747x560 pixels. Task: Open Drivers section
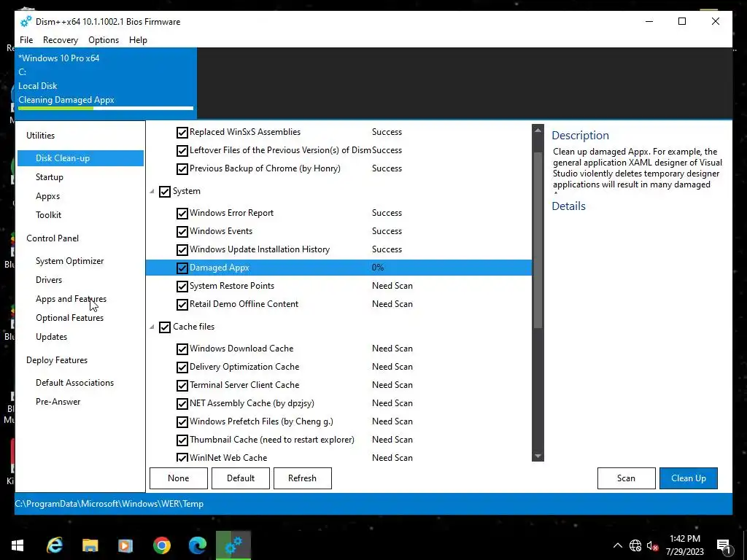click(x=49, y=280)
